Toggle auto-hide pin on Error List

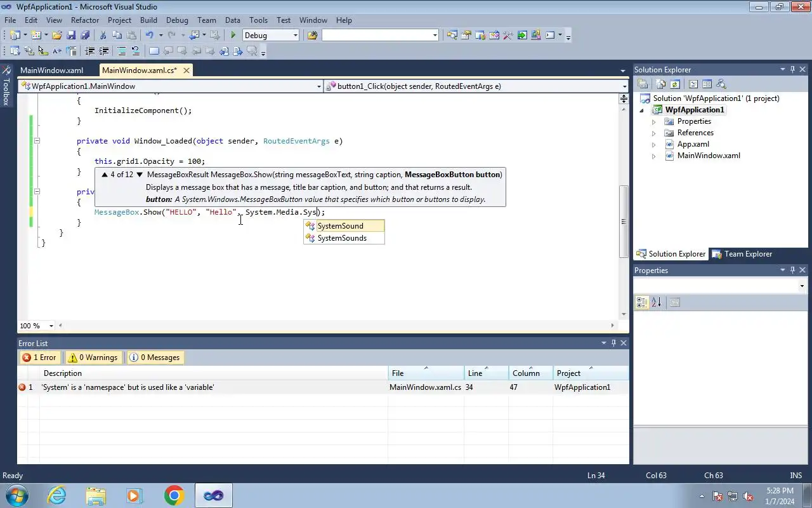coord(613,343)
